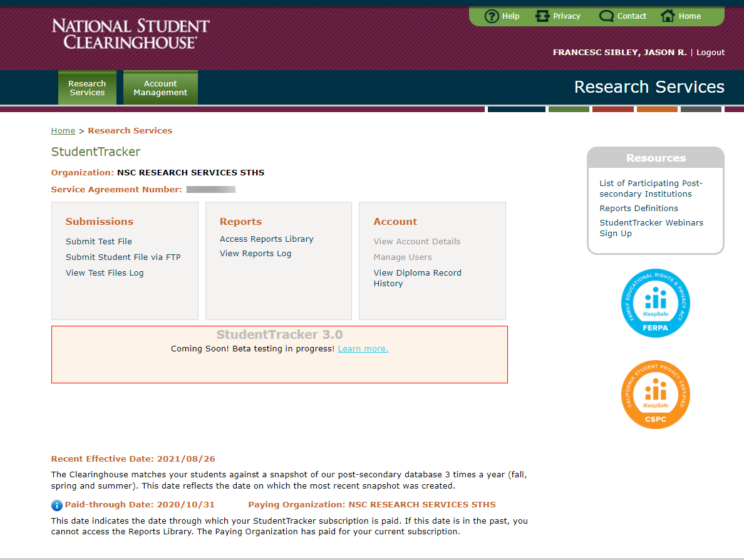Screen dimensions: 744x560
Task: Click the Help question mark icon
Action: 492,16
